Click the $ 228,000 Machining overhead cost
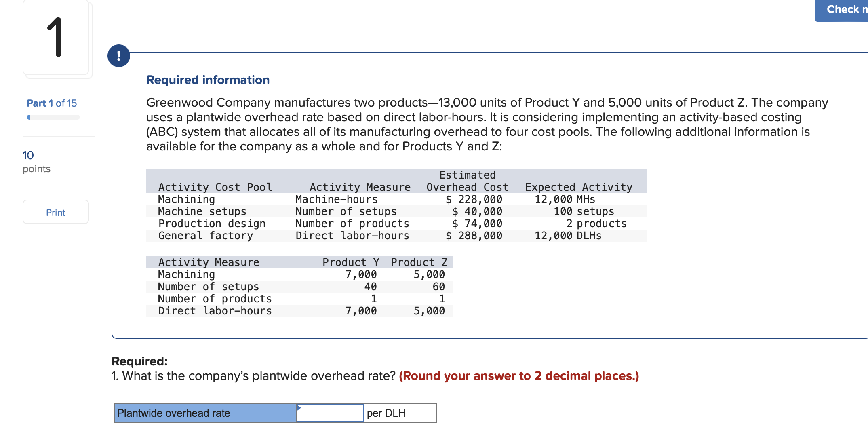This screenshot has height=443, width=868. 474,199
